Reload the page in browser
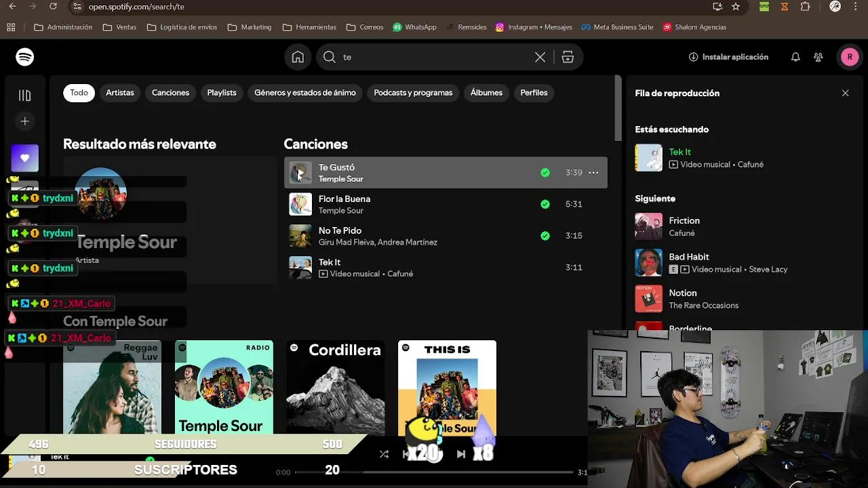Image resolution: width=868 pixels, height=488 pixels. [54, 7]
